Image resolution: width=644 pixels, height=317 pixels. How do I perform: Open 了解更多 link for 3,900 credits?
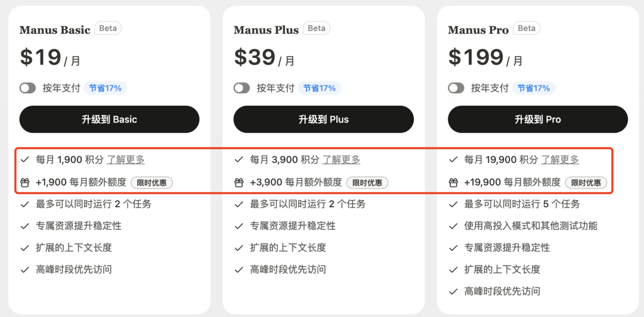pos(341,159)
